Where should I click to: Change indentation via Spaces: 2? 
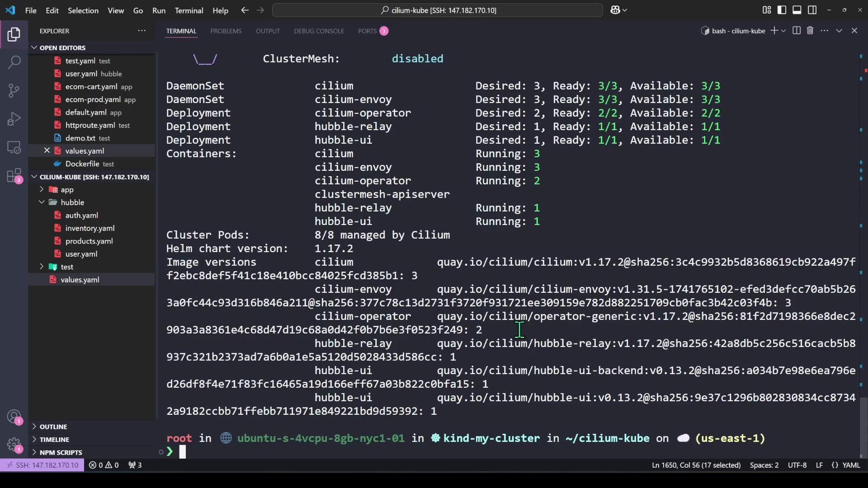pos(764,465)
